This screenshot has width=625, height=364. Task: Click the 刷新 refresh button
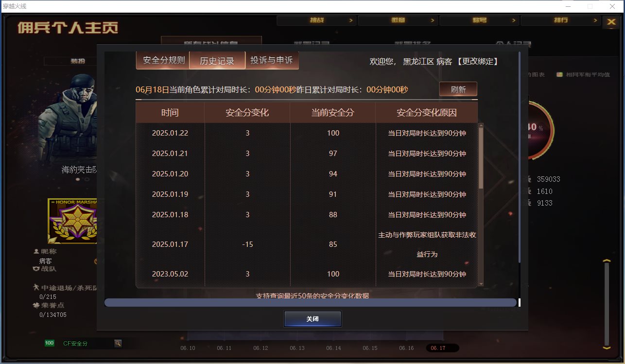[x=458, y=89]
